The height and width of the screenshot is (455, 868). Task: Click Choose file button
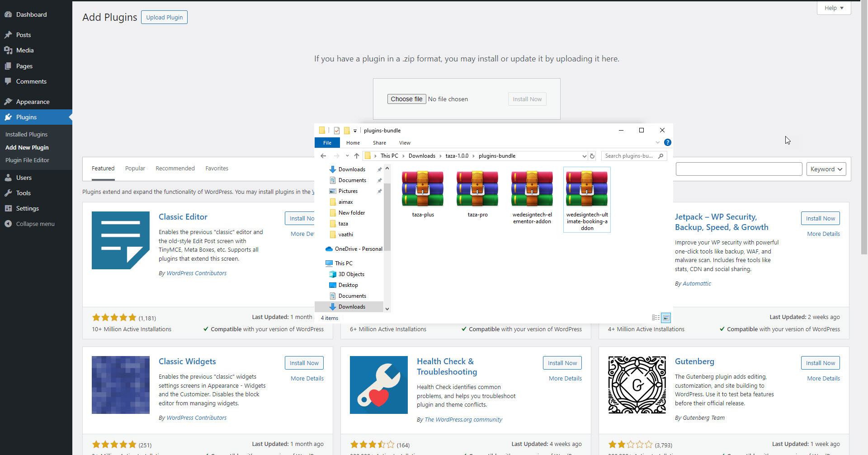[x=406, y=99]
